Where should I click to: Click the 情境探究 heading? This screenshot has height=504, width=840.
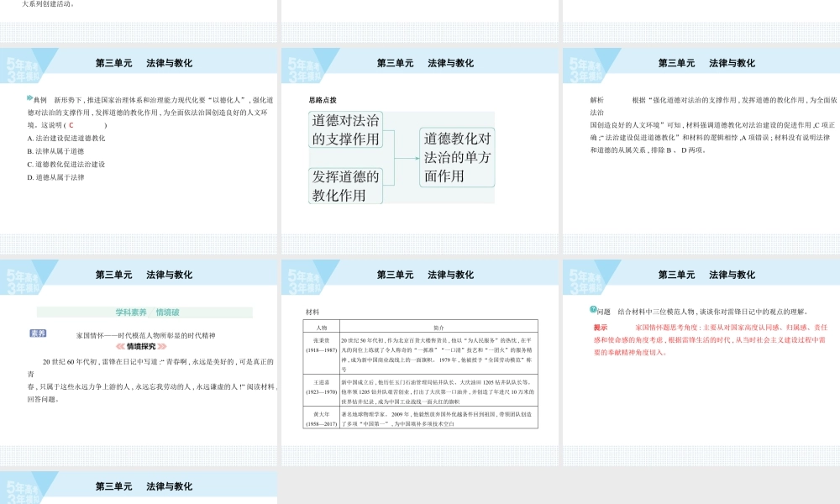click(x=141, y=347)
